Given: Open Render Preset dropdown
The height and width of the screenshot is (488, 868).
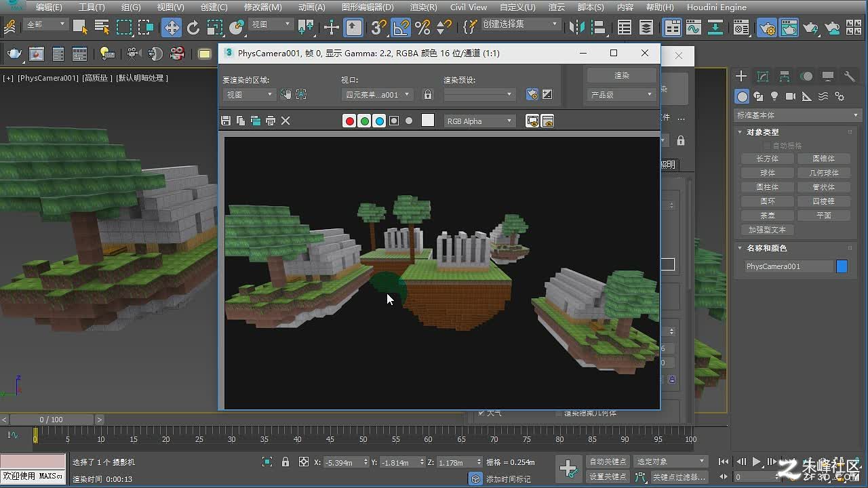Looking at the screenshot, I should [479, 94].
